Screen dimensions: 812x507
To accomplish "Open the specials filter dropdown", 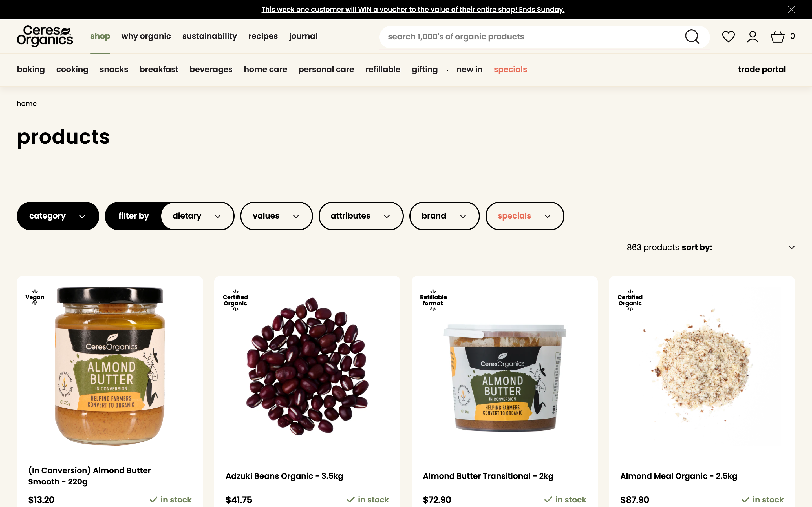I will point(525,216).
